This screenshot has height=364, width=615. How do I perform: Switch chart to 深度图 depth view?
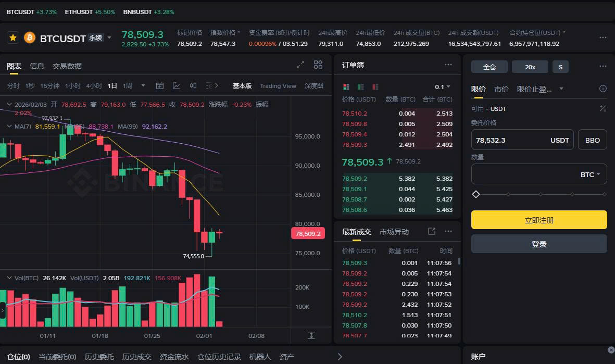coord(314,85)
